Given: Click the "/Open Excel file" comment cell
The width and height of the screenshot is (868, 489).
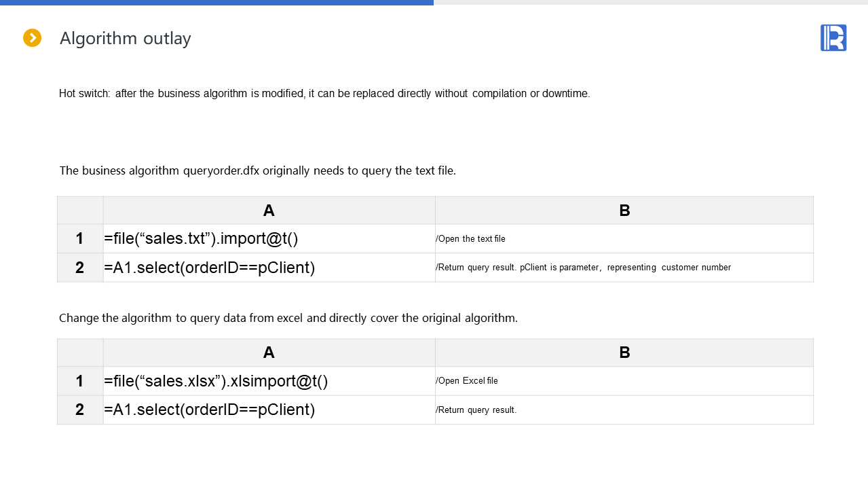Looking at the screenshot, I should (624, 381).
